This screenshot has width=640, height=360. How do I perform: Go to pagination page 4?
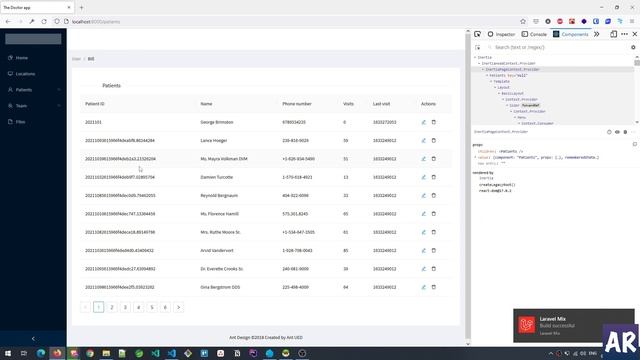point(139,307)
